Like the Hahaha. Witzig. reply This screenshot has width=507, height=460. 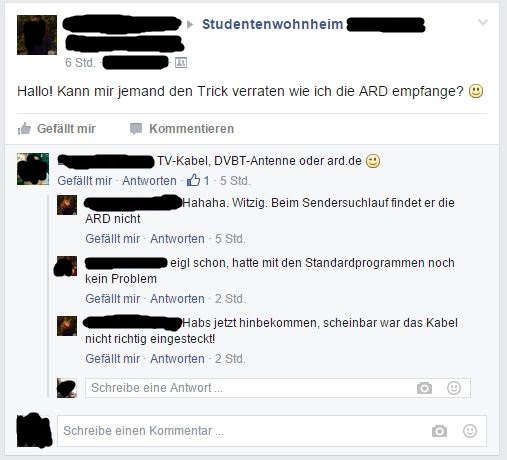point(112,239)
